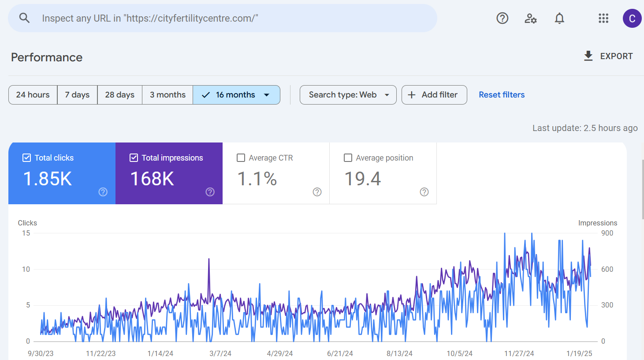The image size is (644, 360).
Task: Select the 24 hours range
Action: (33, 95)
